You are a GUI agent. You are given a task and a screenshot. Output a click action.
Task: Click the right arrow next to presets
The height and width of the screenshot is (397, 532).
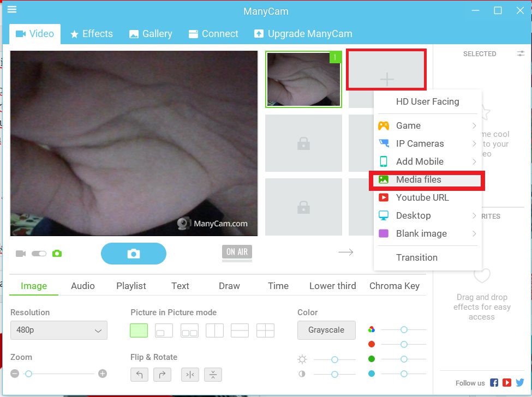click(346, 252)
